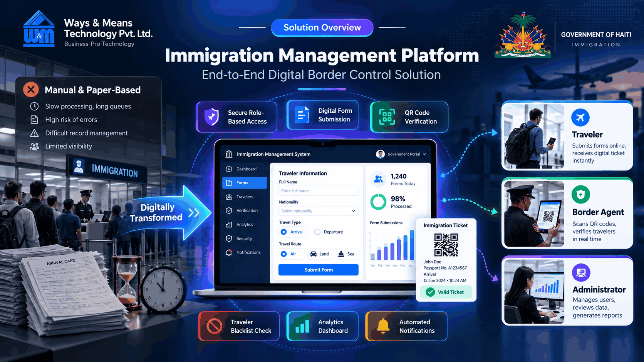The height and width of the screenshot is (362, 644).
Task: Select the Departure travel type radio
Action: tap(317, 232)
